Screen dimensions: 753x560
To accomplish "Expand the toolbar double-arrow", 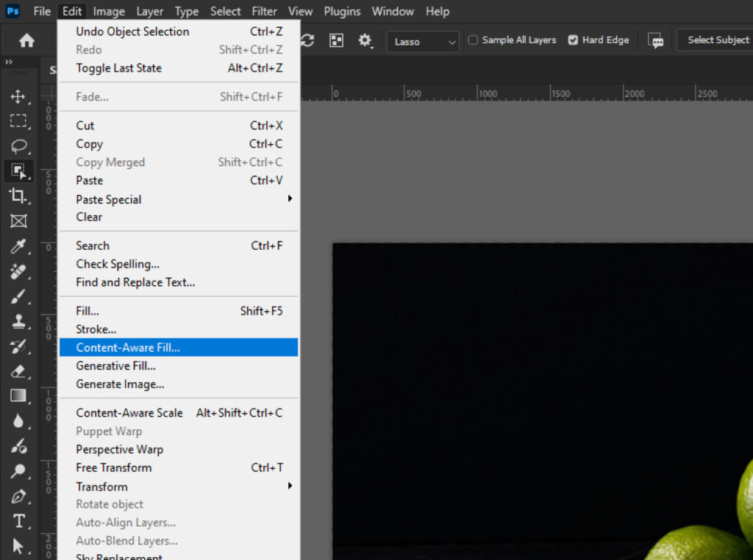I will click(x=9, y=62).
